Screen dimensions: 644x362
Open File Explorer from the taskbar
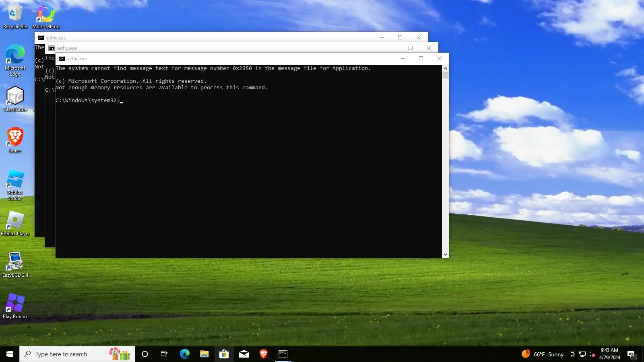click(x=204, y=354)
